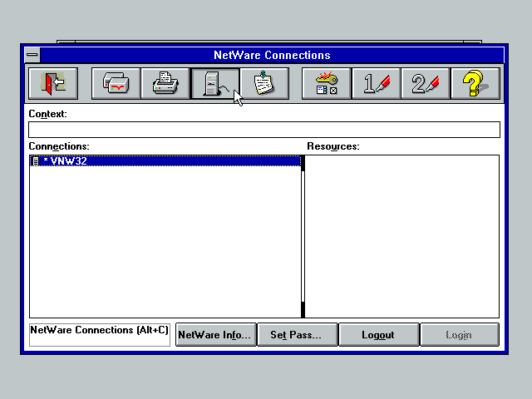Open the Printer Connections toolbar icon
The height and width of the screenshot is (399, 532).
coord(165,83)
